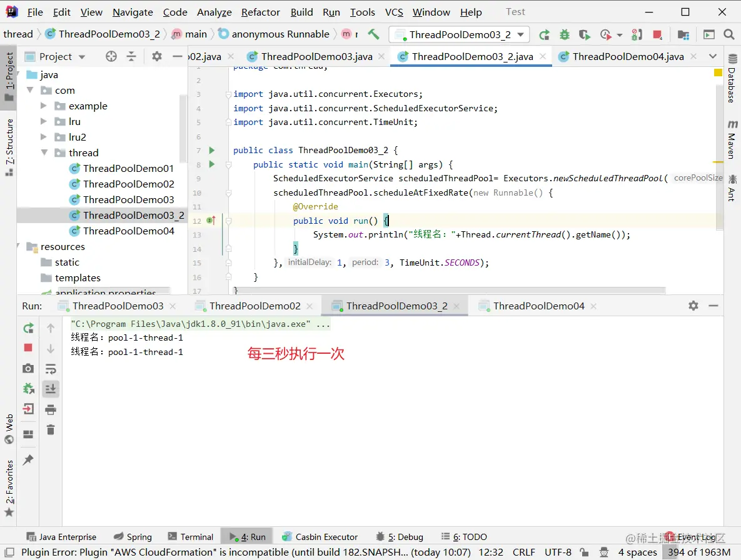Click the down-arrow stack trace icon

tap(51, 349)
